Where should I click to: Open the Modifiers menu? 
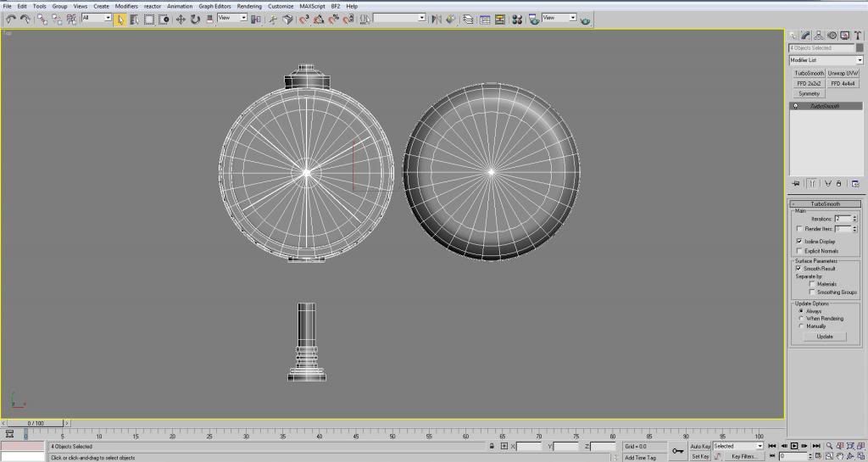(x=126, y=6)
